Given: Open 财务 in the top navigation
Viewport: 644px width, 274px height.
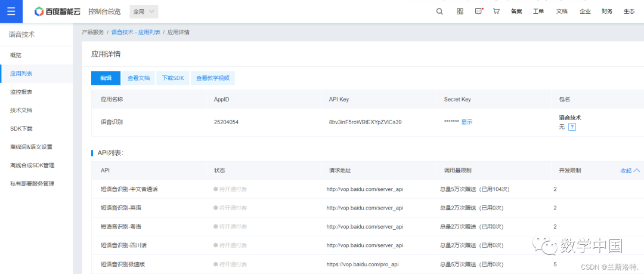Looking at the screenshot, I should 606,11.
